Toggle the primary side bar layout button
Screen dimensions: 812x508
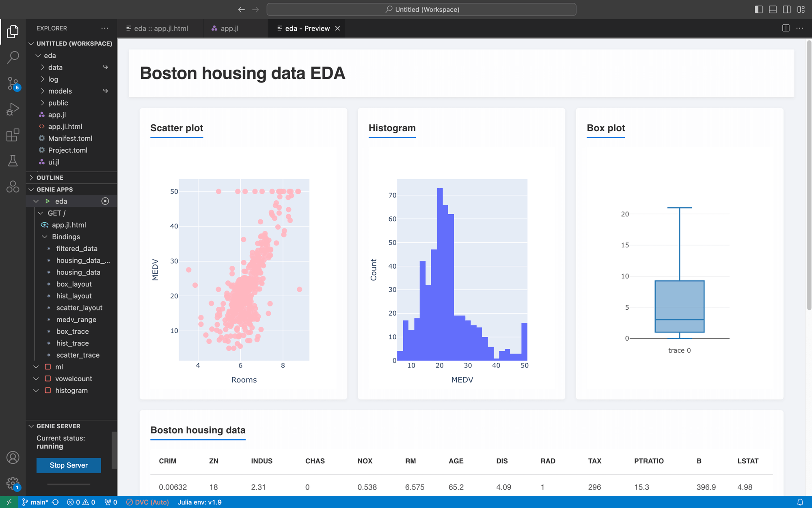(758, 9)
